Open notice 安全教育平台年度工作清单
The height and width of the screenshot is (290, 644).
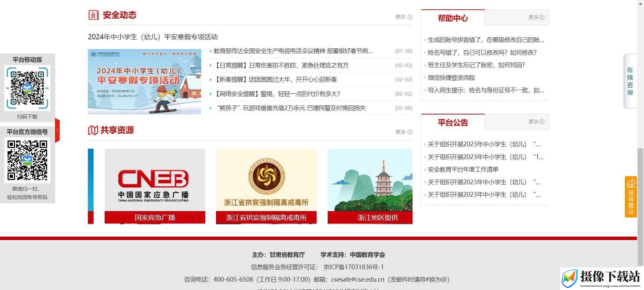[x=463, y=170]
